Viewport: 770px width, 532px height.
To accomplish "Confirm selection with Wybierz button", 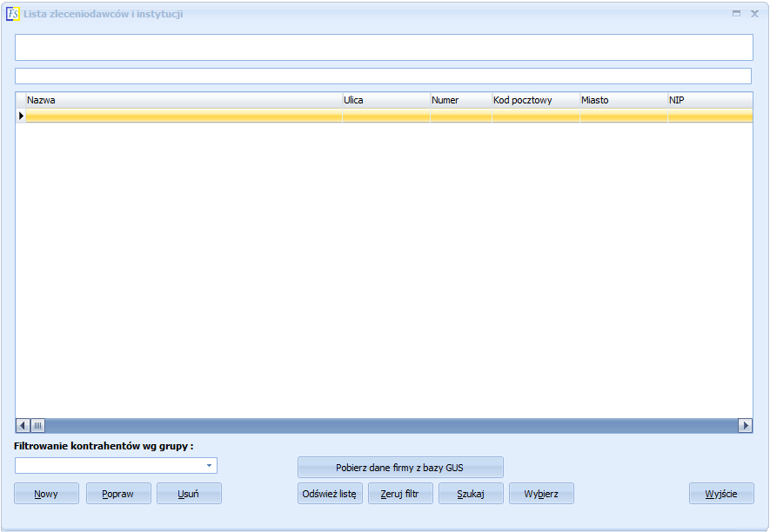I will point(541,494).
